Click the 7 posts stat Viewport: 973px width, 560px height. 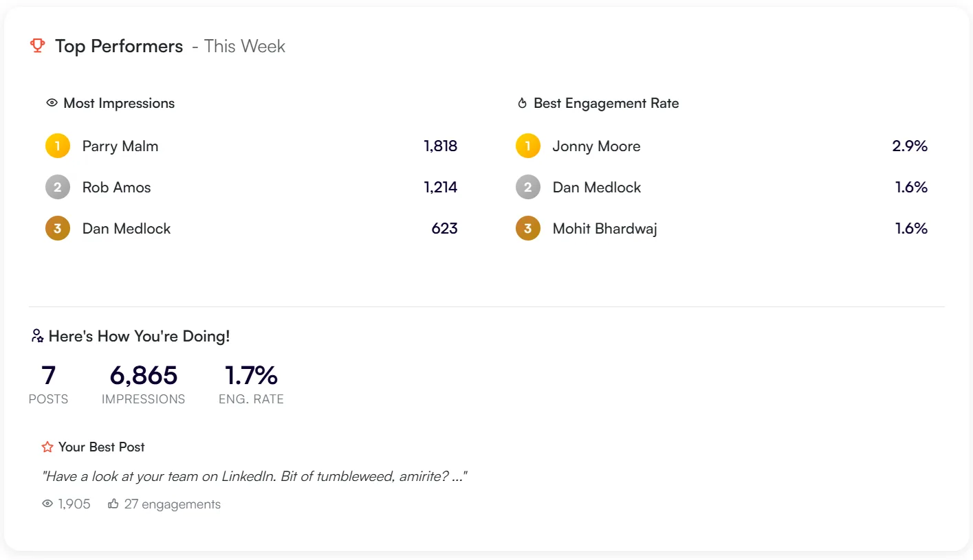48,376
